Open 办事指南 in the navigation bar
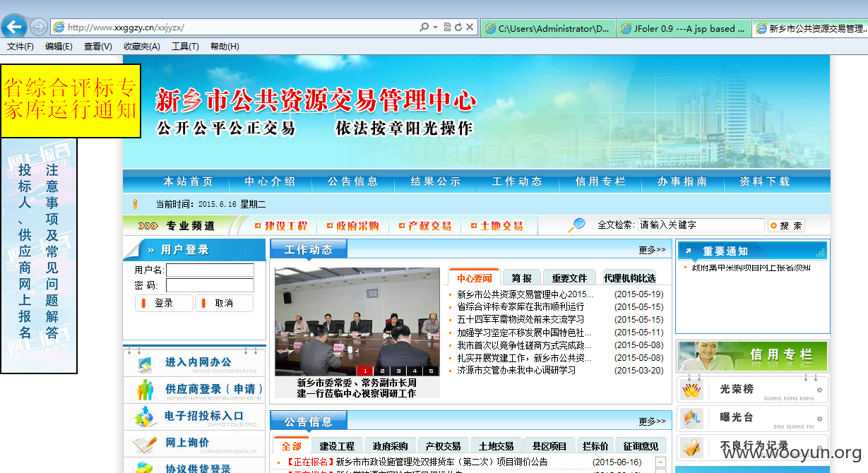Image resolution: width=868 pixels, height=473 pixels. [x=682, y=181]
